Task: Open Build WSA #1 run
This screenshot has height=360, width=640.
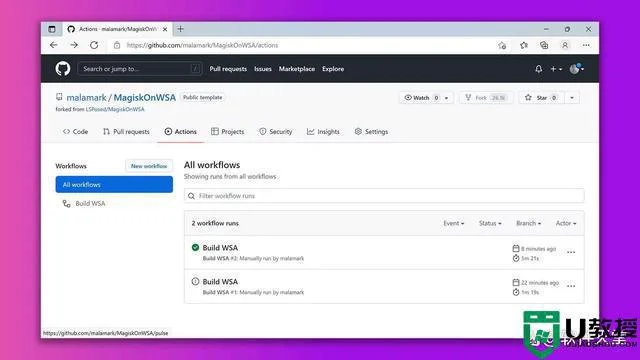Action: 220,282
